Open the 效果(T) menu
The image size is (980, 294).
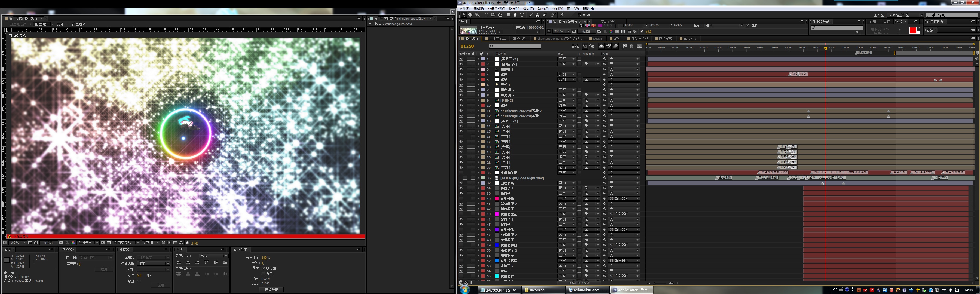tap(528, 8)
